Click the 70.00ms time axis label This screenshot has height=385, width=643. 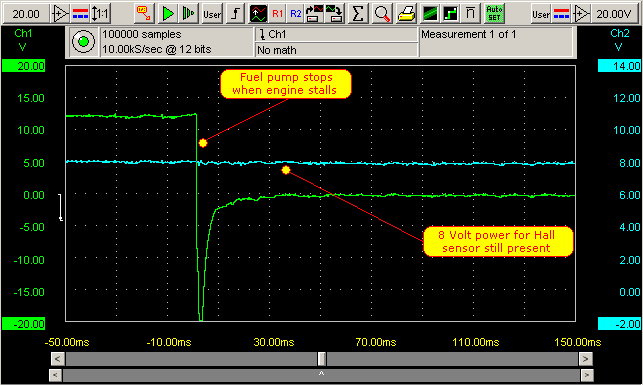click(x=376, y=342)
